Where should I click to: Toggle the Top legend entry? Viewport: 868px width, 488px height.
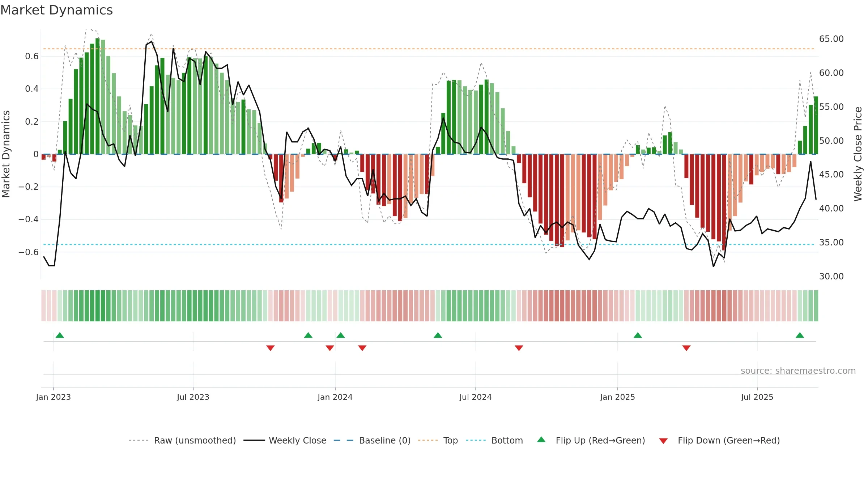(x=438, y=440)
